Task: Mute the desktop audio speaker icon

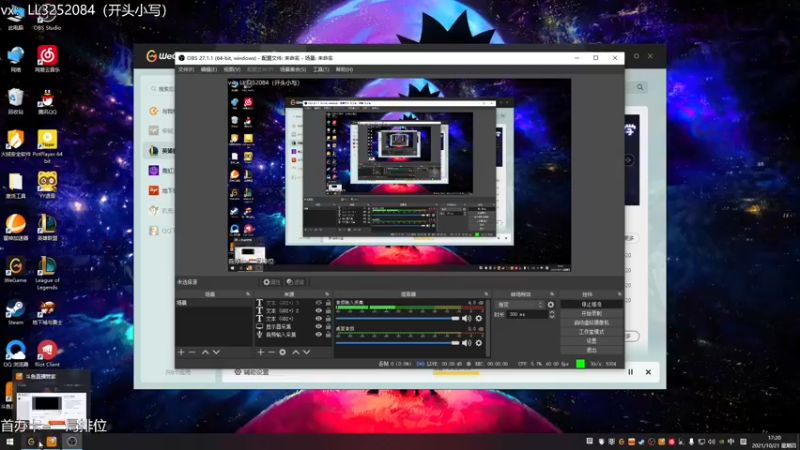Action: pos(466,343)
